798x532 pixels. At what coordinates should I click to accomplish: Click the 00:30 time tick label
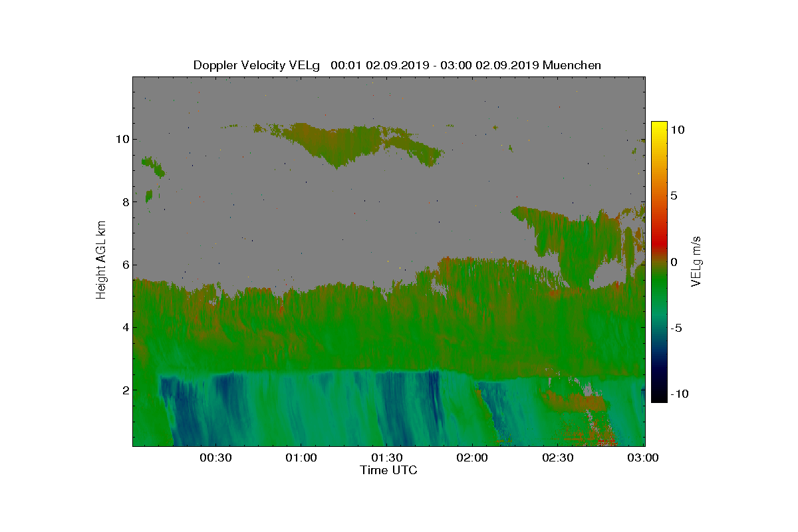(x=215, y=458)
